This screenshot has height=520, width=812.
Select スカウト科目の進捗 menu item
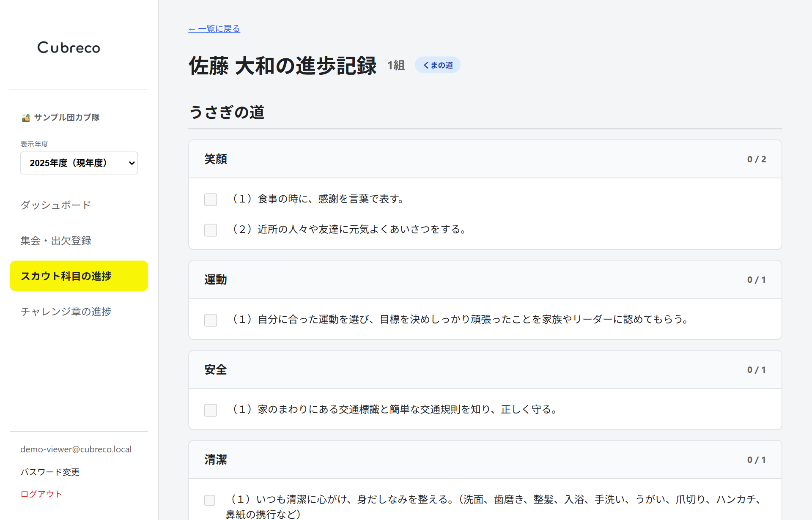pos(79,276)
